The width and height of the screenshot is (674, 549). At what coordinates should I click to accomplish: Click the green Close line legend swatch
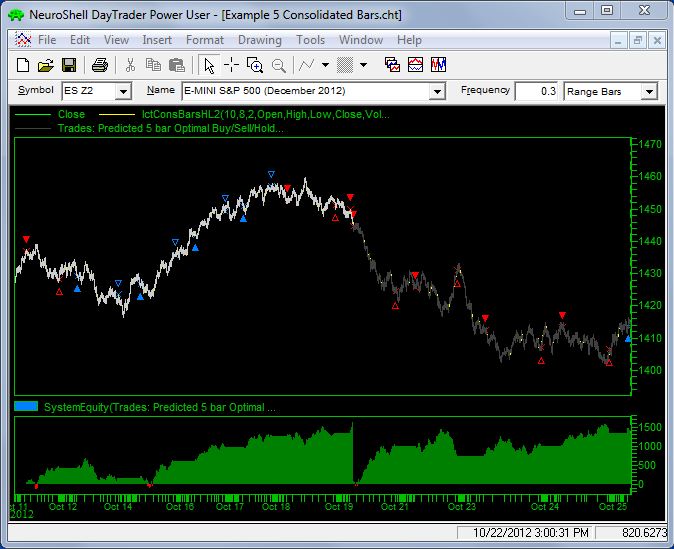pos(33,115)
